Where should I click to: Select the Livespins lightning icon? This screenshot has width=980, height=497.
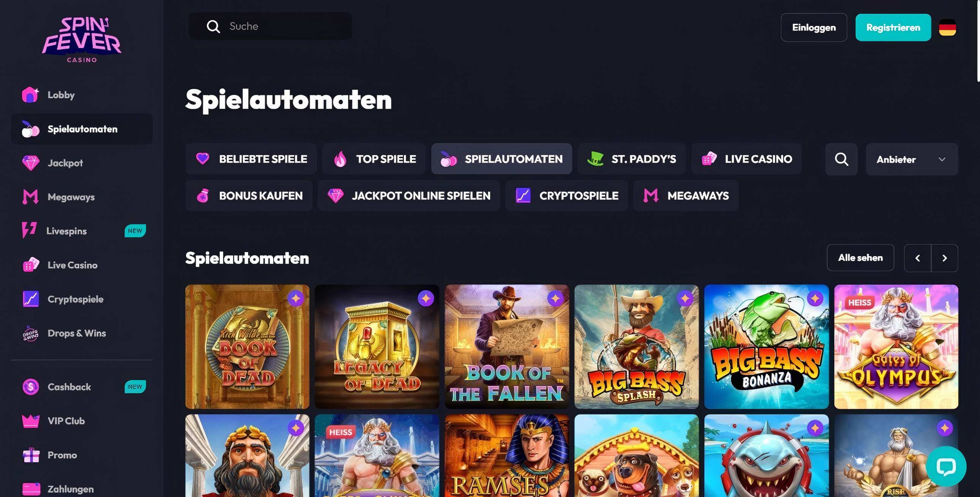29,230
